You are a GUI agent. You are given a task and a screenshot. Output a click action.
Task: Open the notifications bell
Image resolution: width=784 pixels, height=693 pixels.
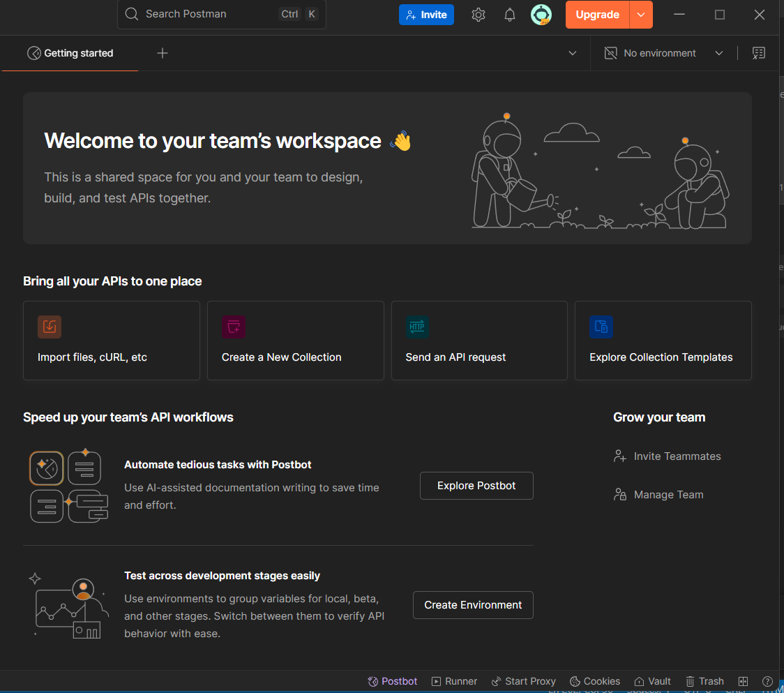coord(510,15)
